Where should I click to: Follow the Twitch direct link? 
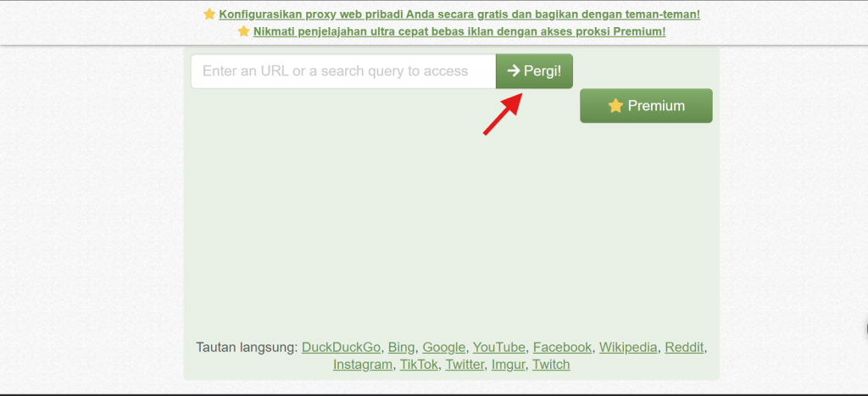coord(551,365)
